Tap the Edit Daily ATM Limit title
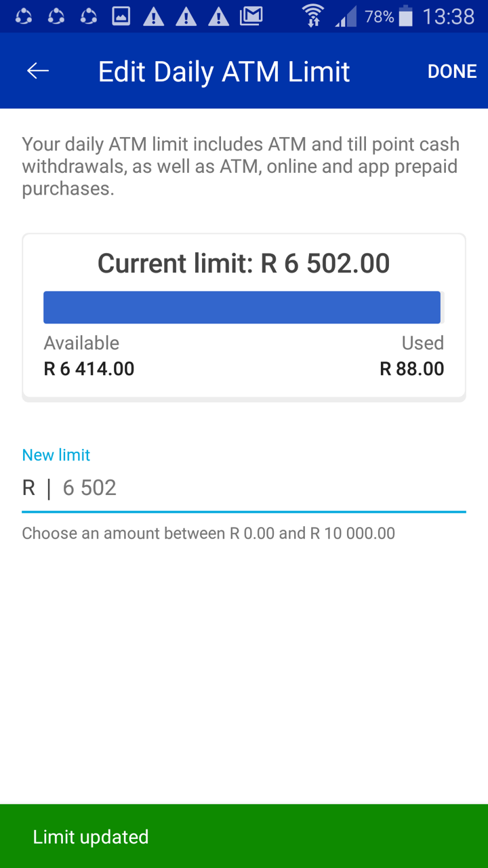488x868 pixels. pyautogui.click(x=224, y=72)
